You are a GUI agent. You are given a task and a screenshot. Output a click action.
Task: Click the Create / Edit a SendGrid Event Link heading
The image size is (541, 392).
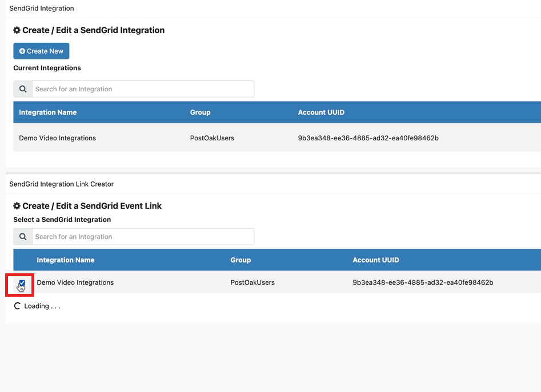(92, 206)
